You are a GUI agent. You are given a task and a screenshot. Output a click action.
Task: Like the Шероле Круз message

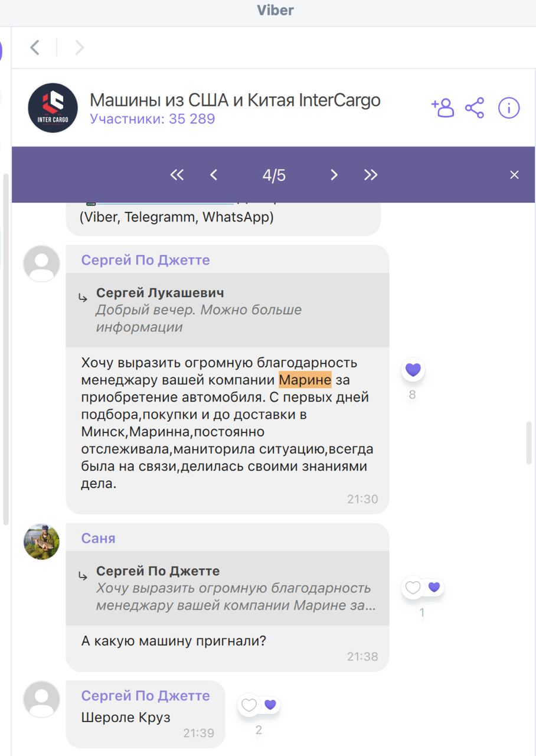(249, 705)
